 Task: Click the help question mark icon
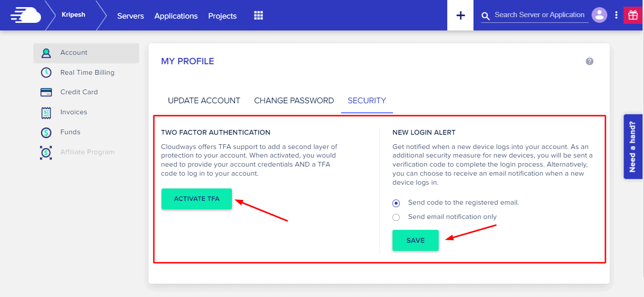(589, 61)
